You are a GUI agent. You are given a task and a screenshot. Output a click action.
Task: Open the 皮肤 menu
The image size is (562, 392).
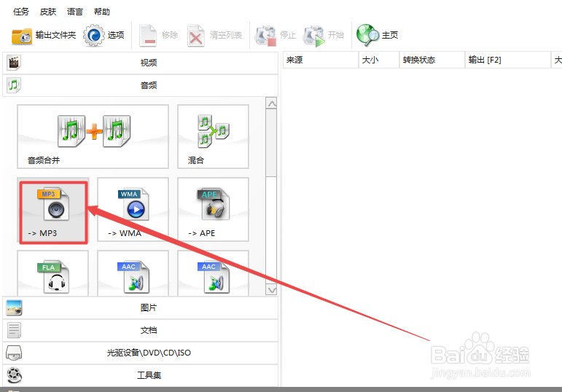point(48,12)
